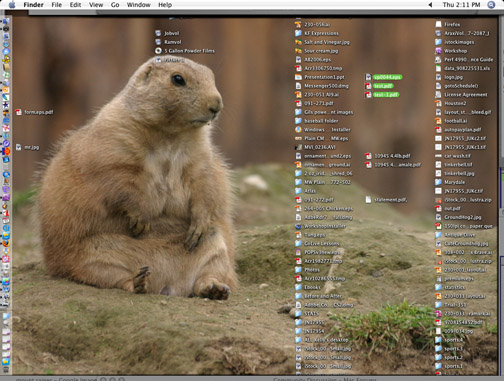This screenshot has height=381, width=504.
Task: Select the tinkerbell.jpg file
Action: tap(438, 173)
